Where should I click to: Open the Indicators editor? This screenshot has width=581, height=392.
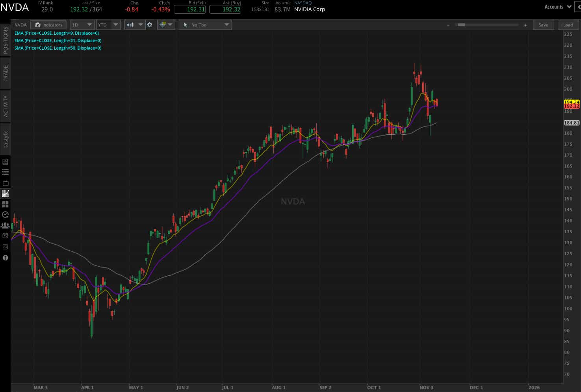[48, 24]
